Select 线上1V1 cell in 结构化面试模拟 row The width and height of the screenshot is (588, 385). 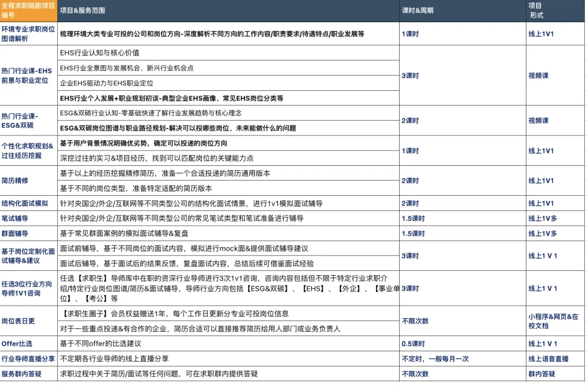(x=555, y=203)
